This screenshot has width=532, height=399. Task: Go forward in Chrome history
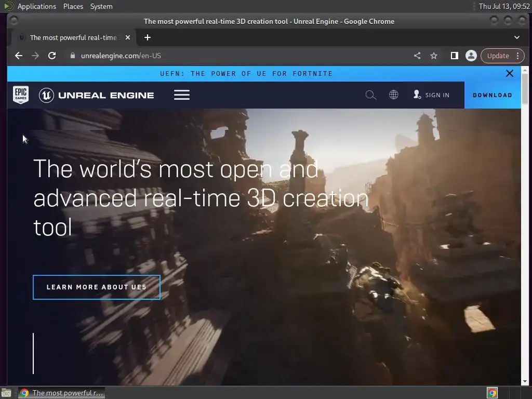(35, 56)
